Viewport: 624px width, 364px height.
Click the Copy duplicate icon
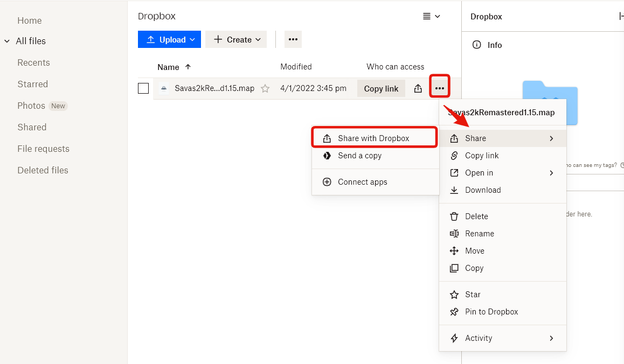point(454,268)
